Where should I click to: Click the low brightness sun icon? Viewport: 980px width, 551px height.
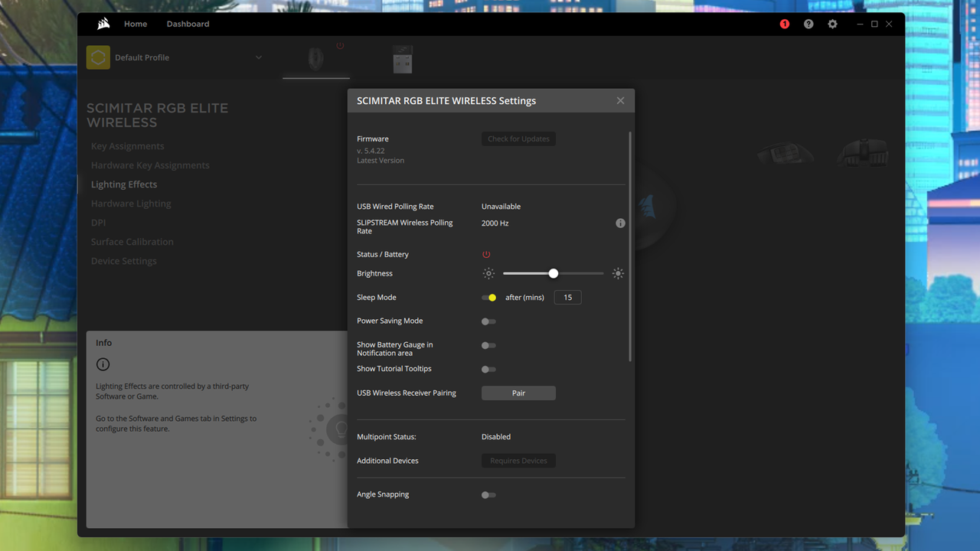(488, 273)
